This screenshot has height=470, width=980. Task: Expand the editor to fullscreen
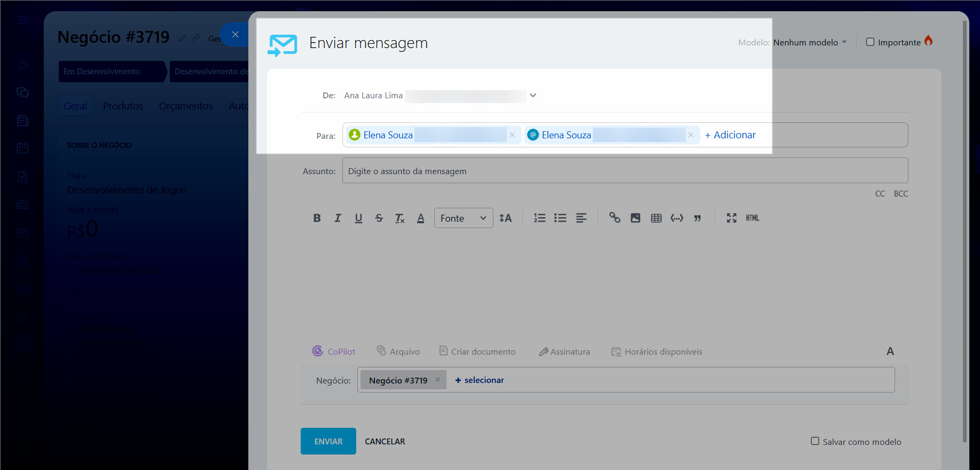pos(731,218)
